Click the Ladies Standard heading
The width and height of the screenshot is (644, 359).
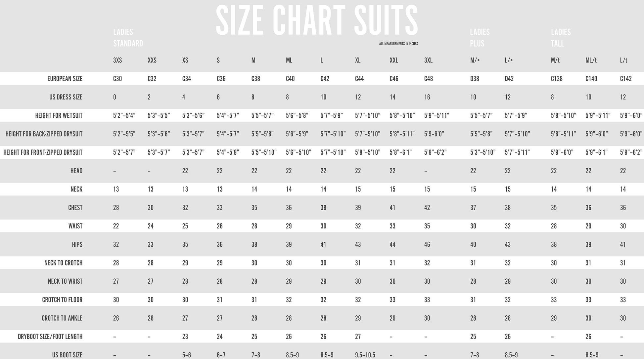point(128,38)
